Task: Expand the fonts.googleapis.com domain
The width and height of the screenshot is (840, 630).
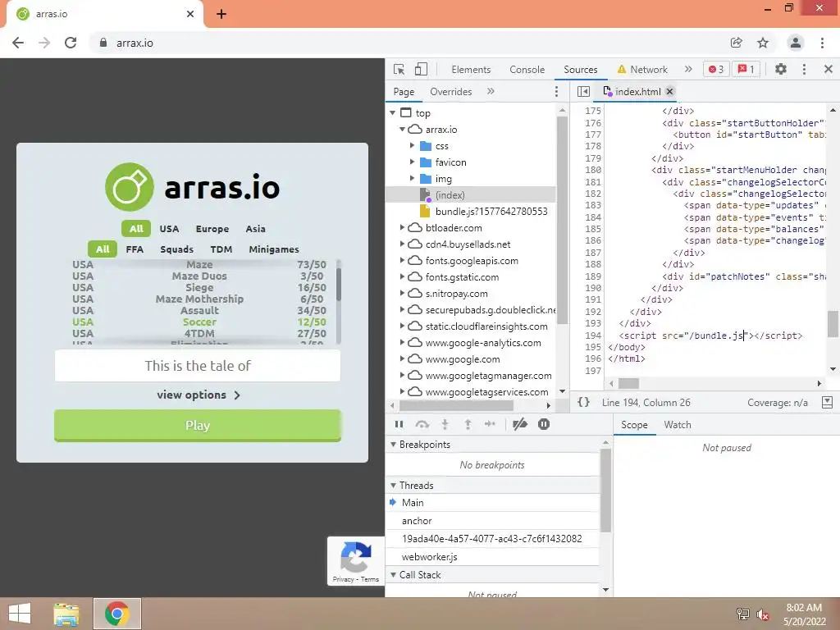Action: coord(402,260)
